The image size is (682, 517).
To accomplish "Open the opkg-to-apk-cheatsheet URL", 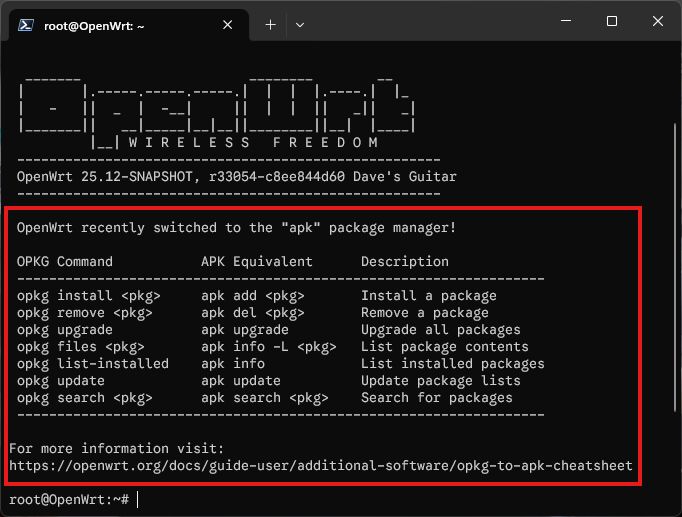I will point(321,466).
